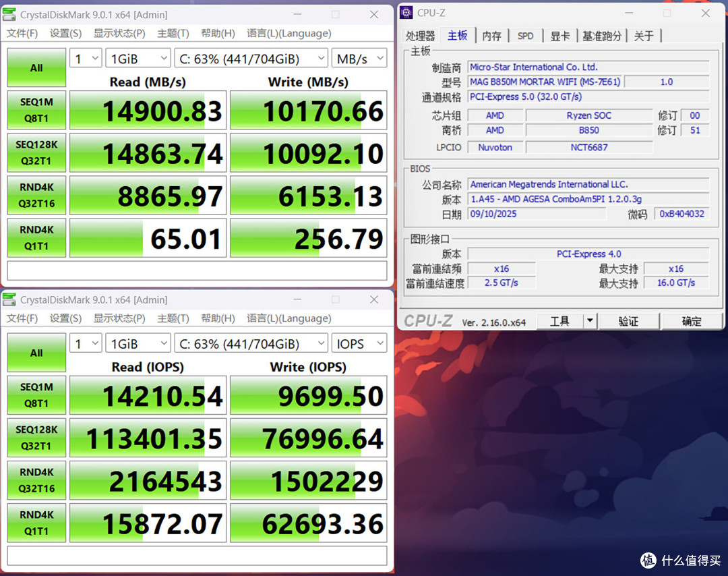Open 1GiB test size dropdown in top window
Screen dimensions: 728x576
138,59
